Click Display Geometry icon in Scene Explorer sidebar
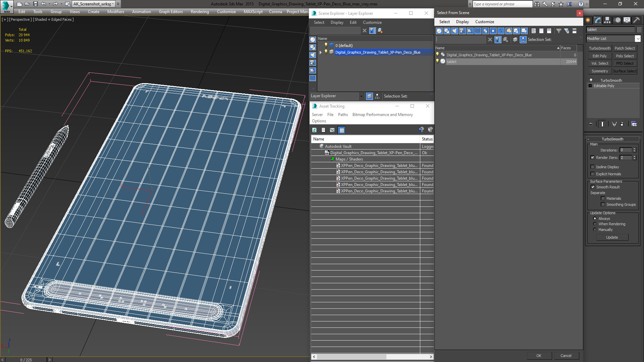Viewport: 644px width, 362px height. (313, 40)
